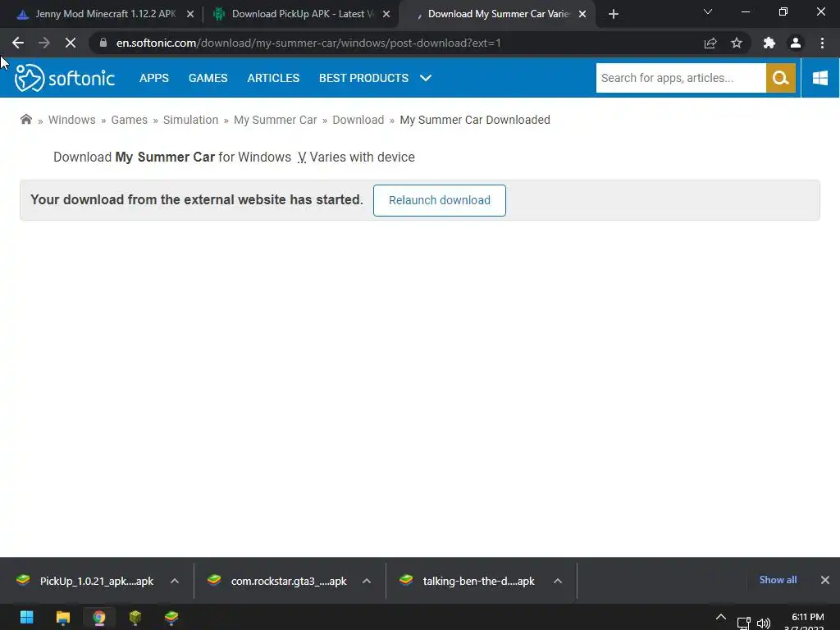Click the browser address bar URL

pos(308,43)
